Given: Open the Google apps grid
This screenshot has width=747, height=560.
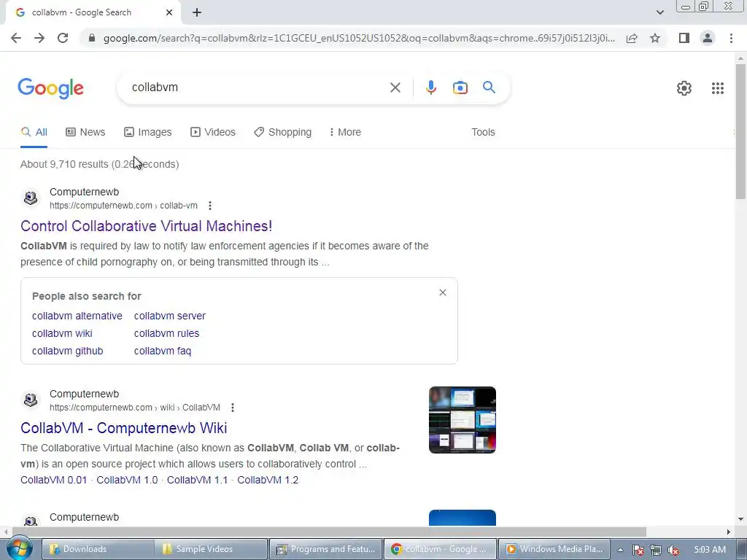Looking at the screenshot, I should pos(718,88).
